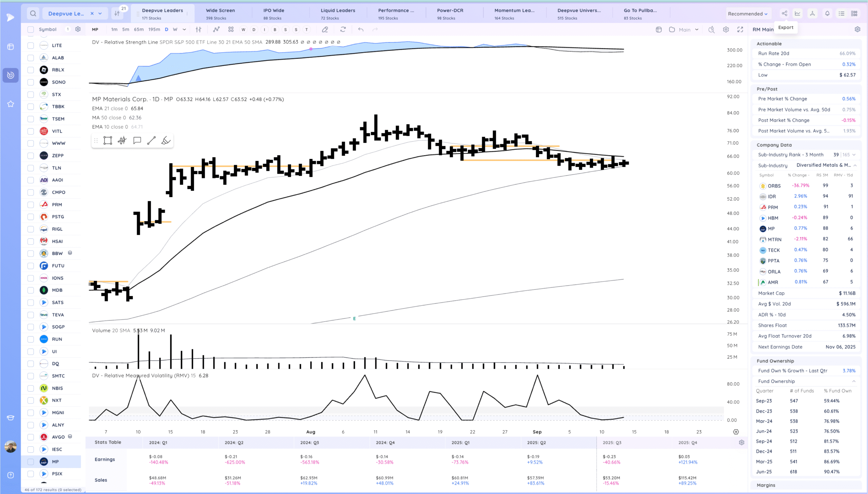Check the TEVA row checkbox
868x494 pixels.
[31, 314]
